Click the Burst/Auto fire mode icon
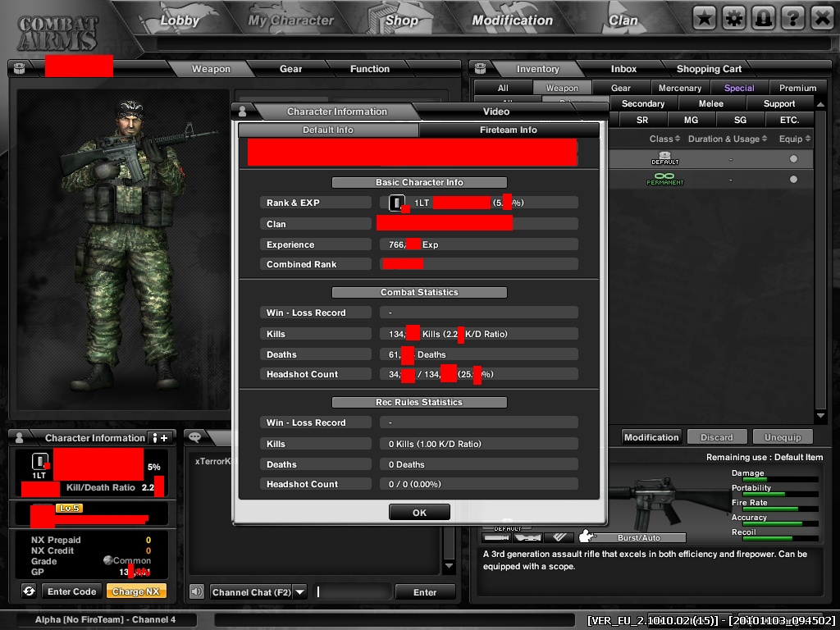Viewport: 840px width, 630px height. coord(588,536)
